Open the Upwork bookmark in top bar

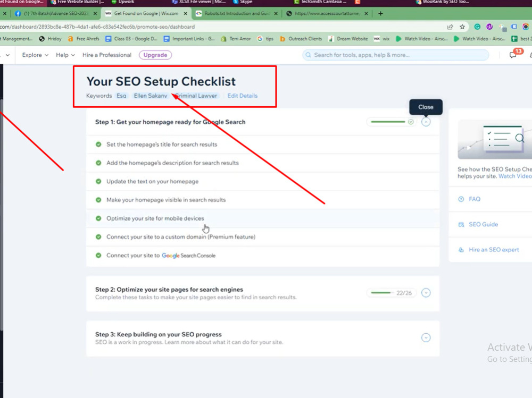coord(123,2)
